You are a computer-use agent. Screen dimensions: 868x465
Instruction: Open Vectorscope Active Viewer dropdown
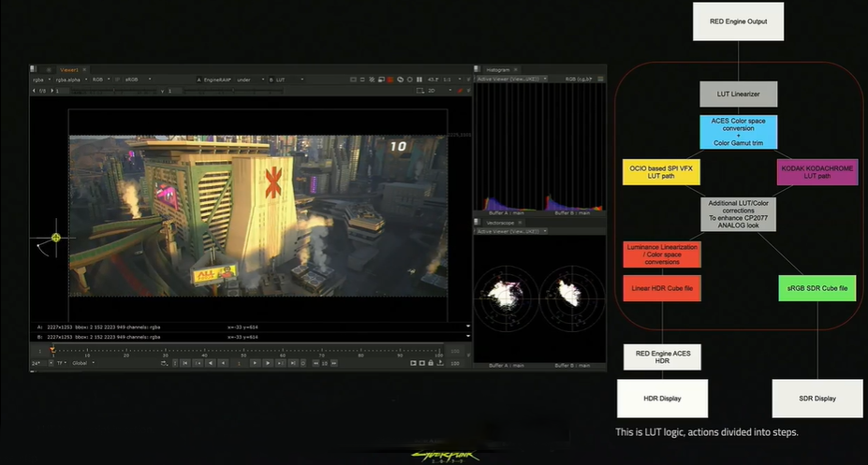pos(511,231)
